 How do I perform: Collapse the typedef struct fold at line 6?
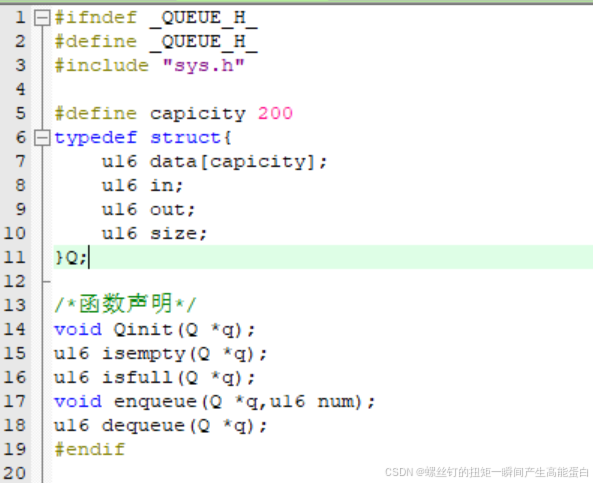pyautogui.click(x=42, y=138)
